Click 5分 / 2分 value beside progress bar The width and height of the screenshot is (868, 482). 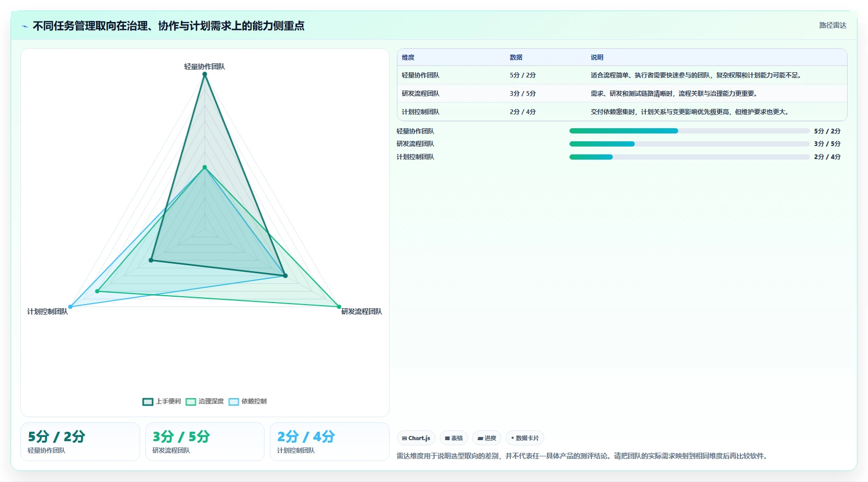(x=827, y=131)
